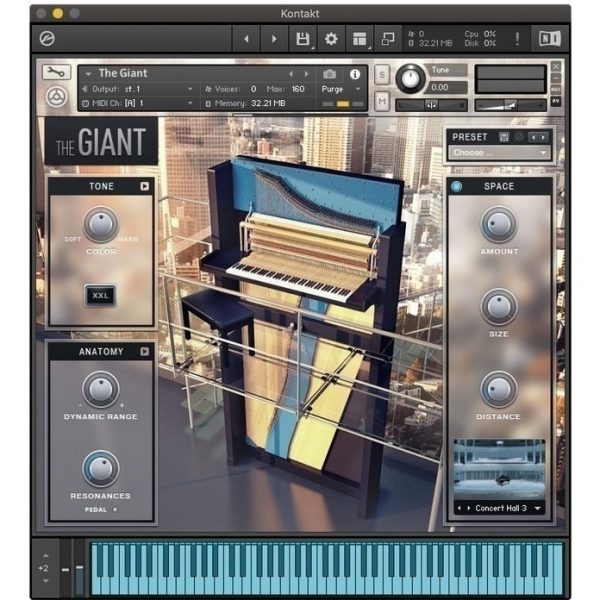600x600 pixels.
Task: Click the DISTANCE knob in SPACE
Action: (499, 390)
